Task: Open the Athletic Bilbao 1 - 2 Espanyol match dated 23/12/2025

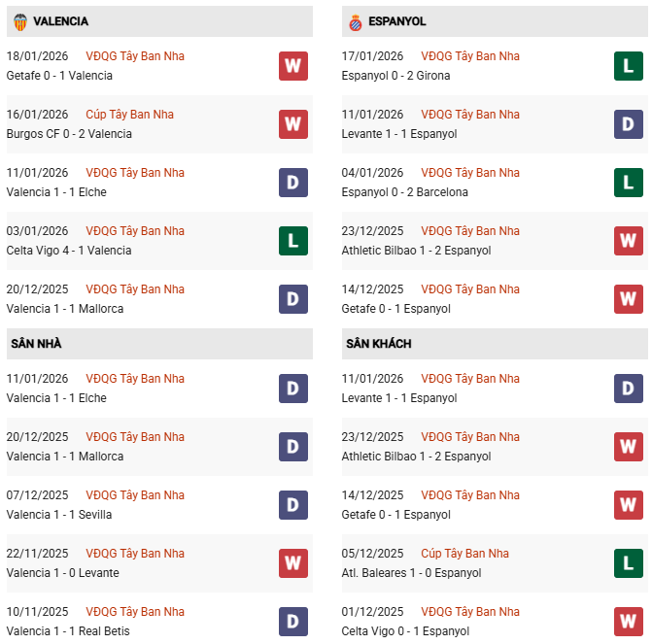Action: tap(416, 250)
